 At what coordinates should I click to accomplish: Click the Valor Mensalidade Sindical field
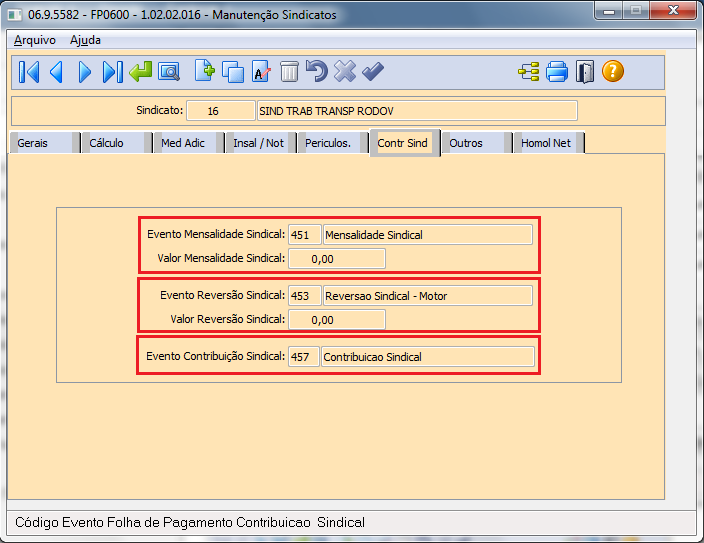click(337, 259)
